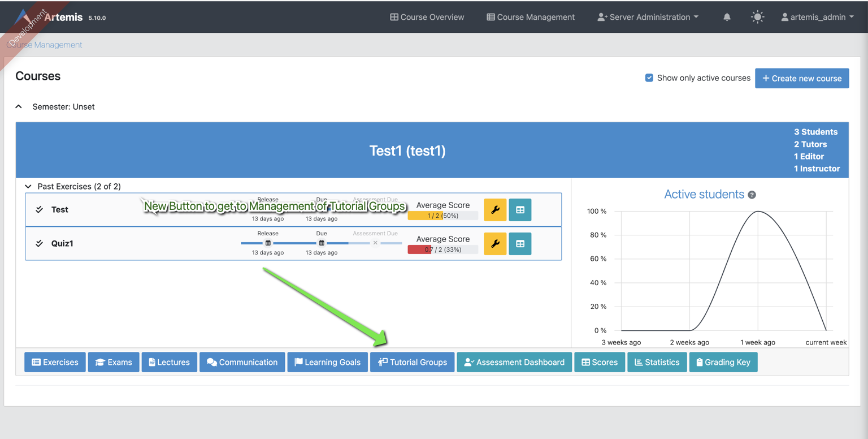Open the artemis_admin account dropdown
Viewport: 868px width, 439px height.
point(817,17)
